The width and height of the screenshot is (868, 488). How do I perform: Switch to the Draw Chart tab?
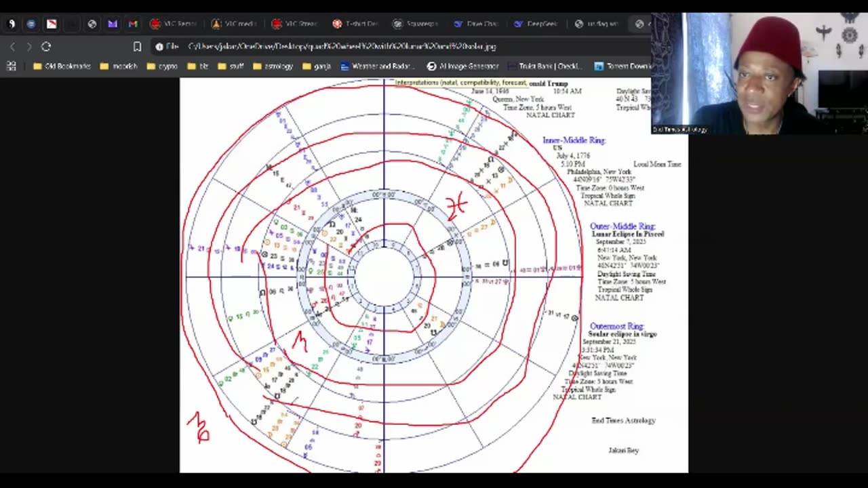477,24
